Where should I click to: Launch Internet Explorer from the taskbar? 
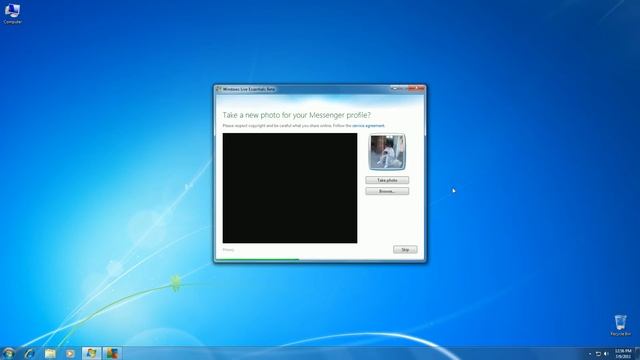coord(30,353)
